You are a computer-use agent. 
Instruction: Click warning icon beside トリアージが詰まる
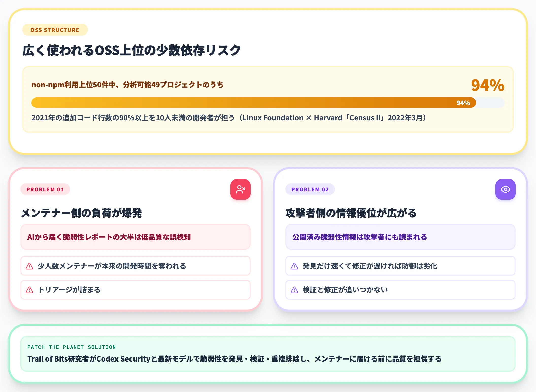[30, 290]
